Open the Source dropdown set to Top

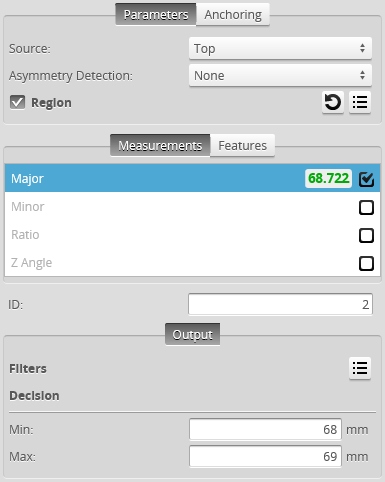[x=280, y=48]
